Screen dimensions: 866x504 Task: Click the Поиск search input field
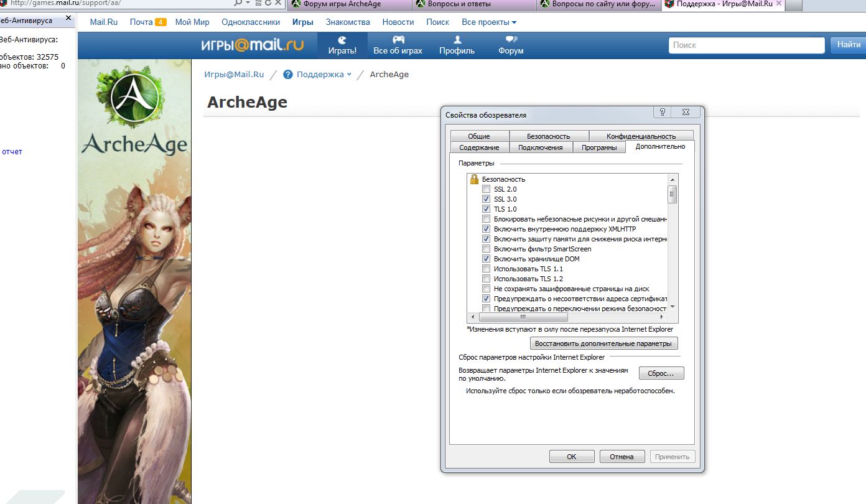[747, 45]
